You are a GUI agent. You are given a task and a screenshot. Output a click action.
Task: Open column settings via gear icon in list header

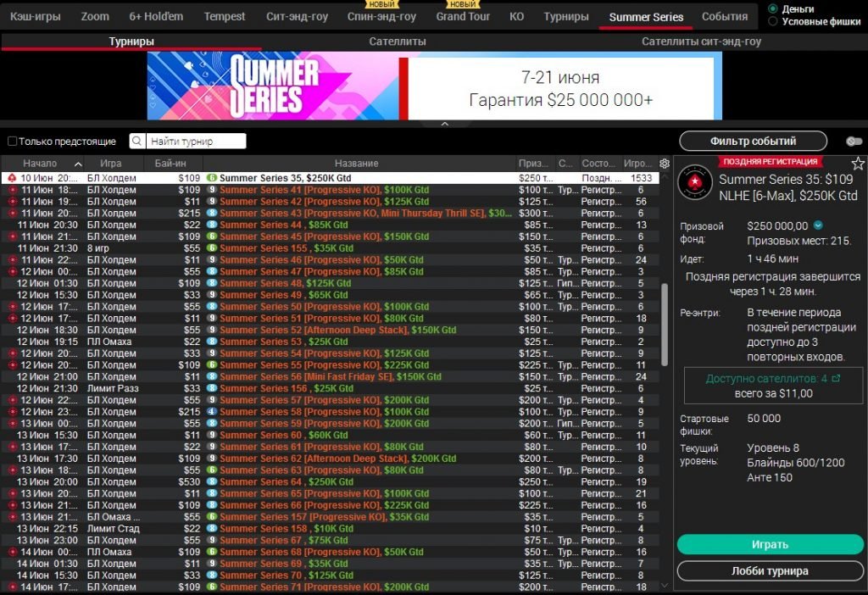664,163
